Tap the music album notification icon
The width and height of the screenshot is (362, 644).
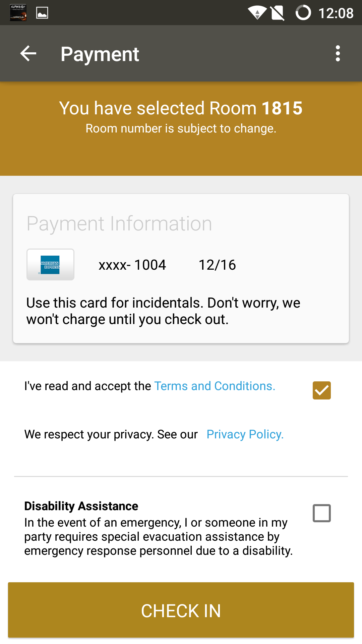[x=18, y=13]
